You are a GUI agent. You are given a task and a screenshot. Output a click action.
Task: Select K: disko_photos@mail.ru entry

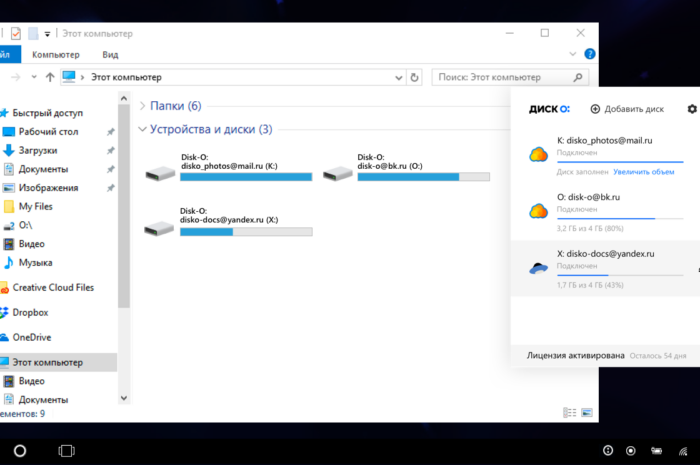click(x=605, y=155)
